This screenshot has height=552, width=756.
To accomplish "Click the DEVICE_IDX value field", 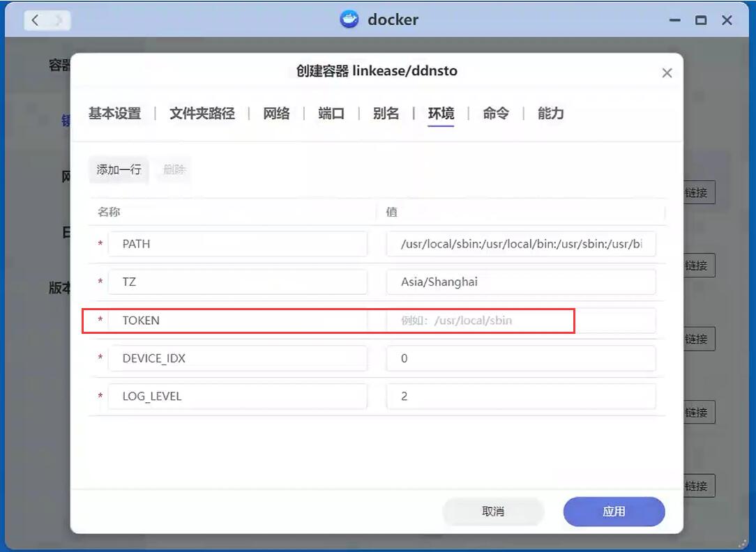I will [x=520, y=358].
